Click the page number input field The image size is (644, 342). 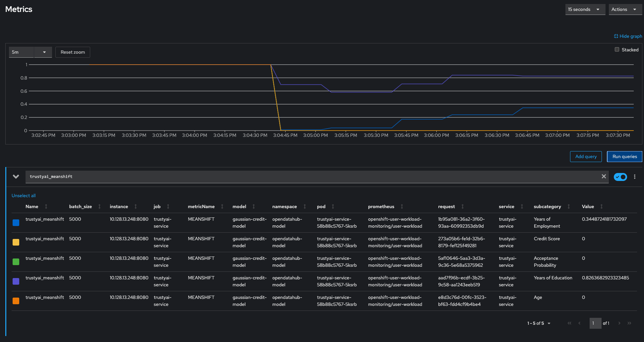coord(595,323)
